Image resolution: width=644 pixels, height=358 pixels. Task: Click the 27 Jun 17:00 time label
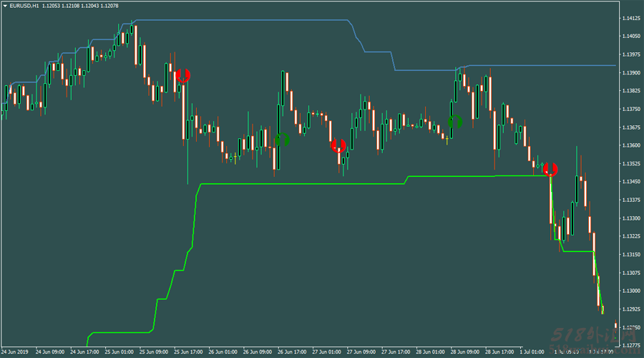396,352
